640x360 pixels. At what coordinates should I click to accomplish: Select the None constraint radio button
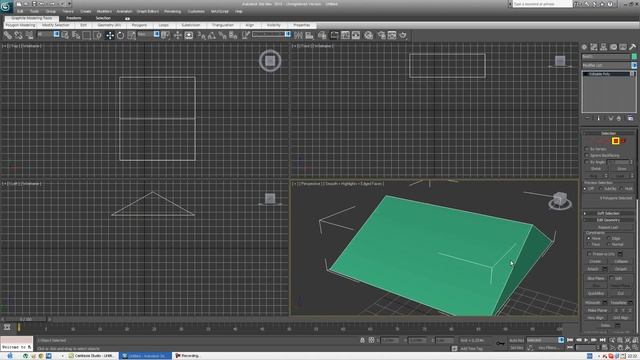pos(589,238)
